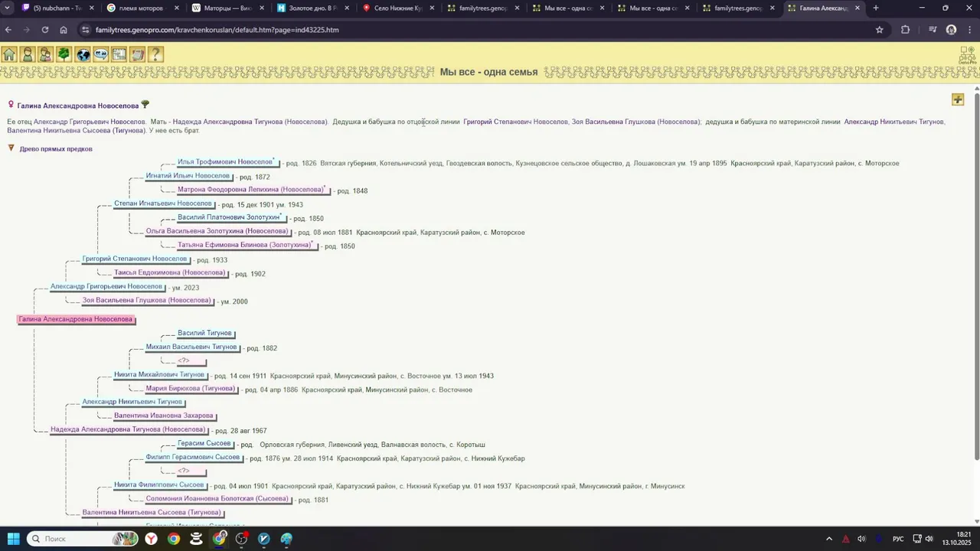Screen dimensions: 980x551
Task: Open the browser extensions puzzle icon
Action: 906,30
